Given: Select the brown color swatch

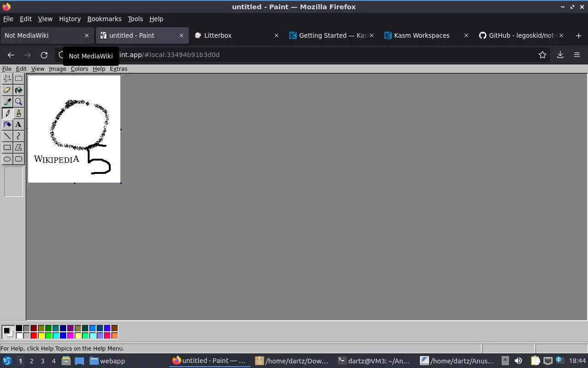Looking at the screenshot, I should [114, 328].
